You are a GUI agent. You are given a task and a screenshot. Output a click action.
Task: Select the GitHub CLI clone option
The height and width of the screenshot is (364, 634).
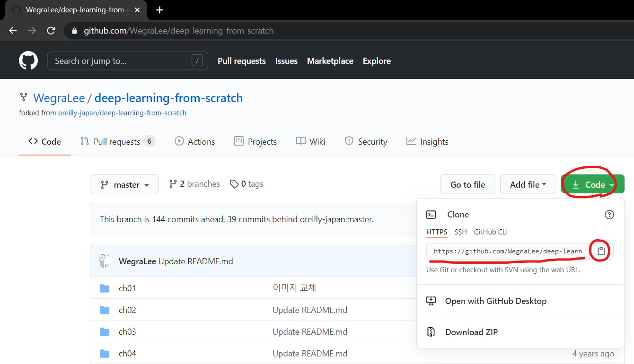coord(491,232)
